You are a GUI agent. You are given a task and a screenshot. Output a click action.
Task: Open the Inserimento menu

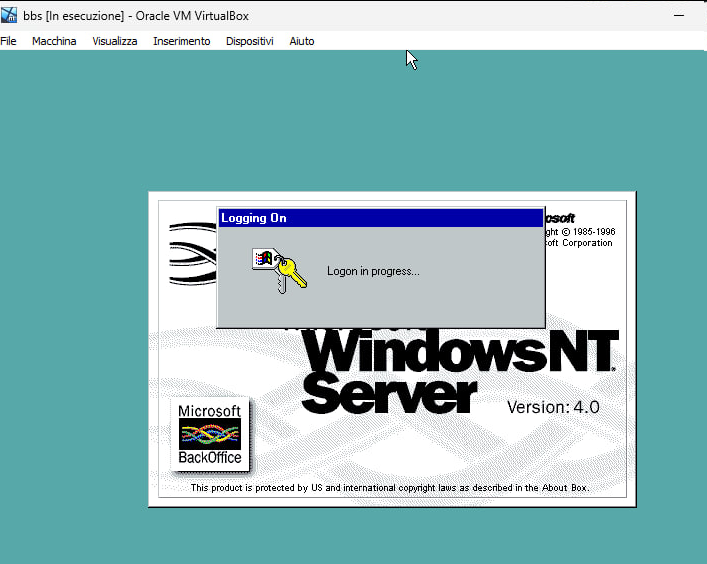(181, 41)
